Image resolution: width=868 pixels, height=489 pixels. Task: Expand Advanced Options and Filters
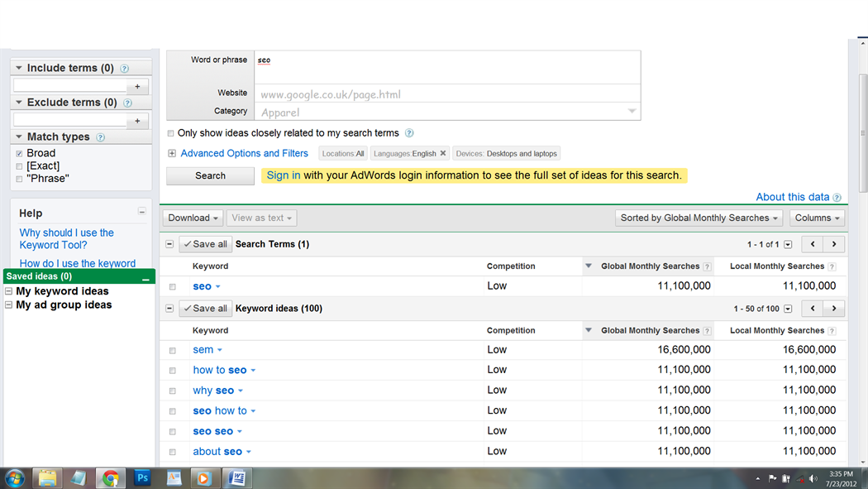172,153
